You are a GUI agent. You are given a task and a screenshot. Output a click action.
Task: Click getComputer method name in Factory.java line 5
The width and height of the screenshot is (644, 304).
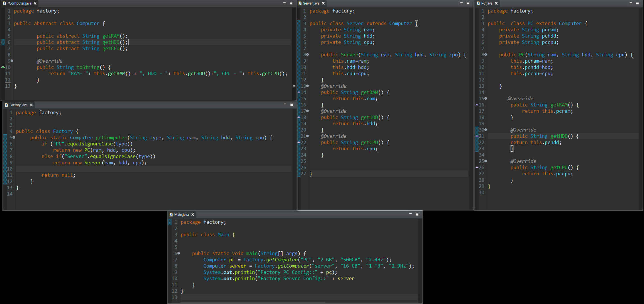(x=111, y=137)
